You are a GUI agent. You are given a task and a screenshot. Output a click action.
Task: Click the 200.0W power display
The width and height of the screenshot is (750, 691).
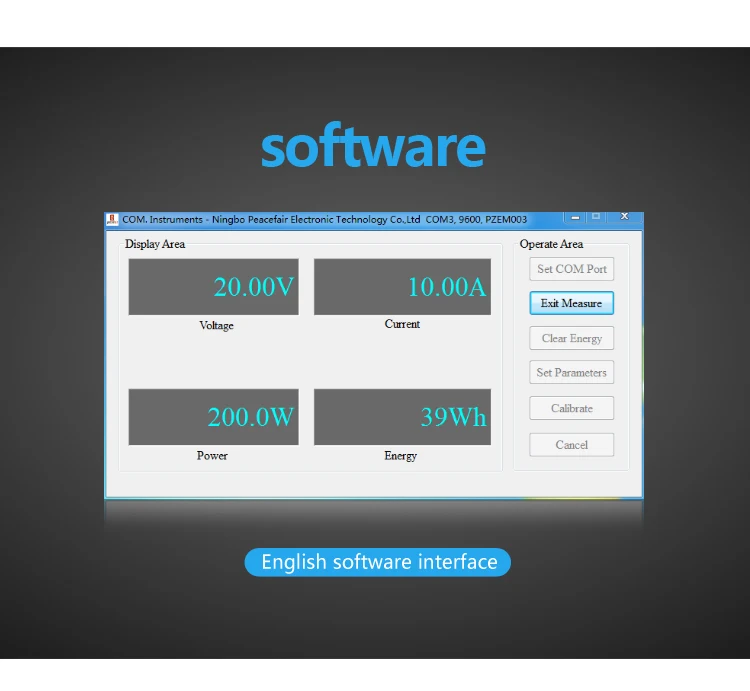pos(213,417)
